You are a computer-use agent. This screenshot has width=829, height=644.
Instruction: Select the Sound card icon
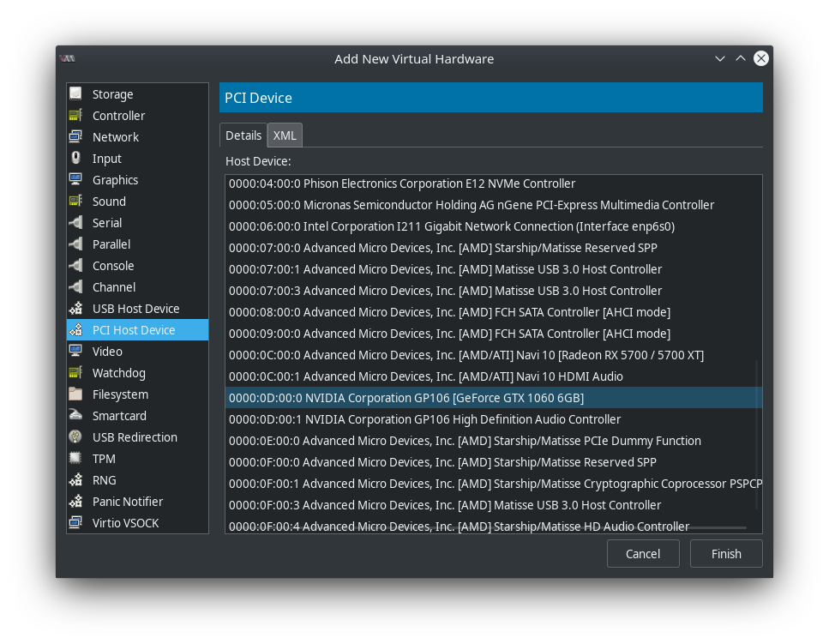click(x=75, y=201)
